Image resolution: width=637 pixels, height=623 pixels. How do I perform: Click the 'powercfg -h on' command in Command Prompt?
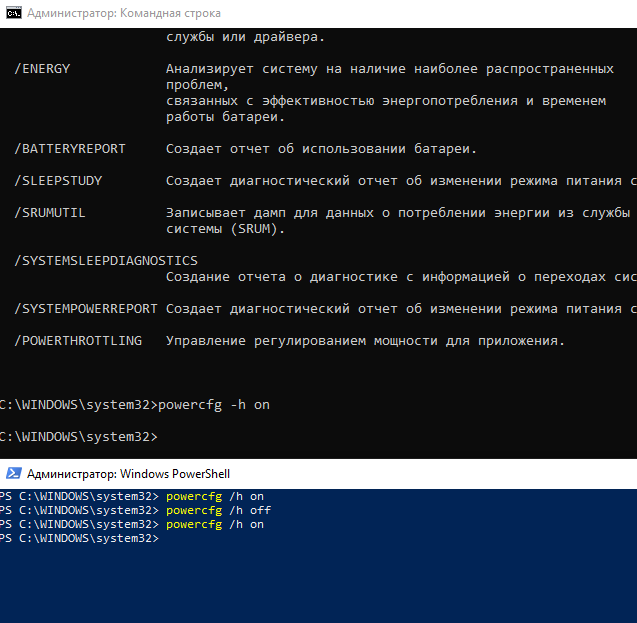coord(214,405)
